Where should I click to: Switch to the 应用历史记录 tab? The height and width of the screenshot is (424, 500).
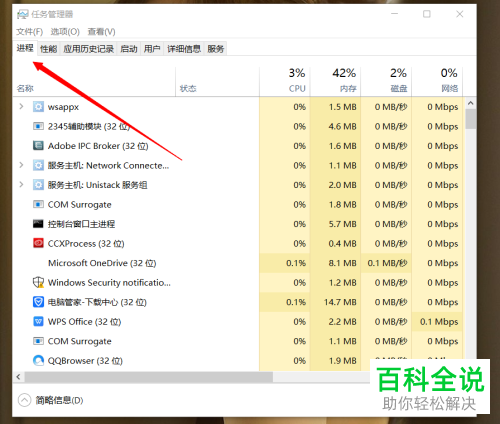(x=88, y=49)
